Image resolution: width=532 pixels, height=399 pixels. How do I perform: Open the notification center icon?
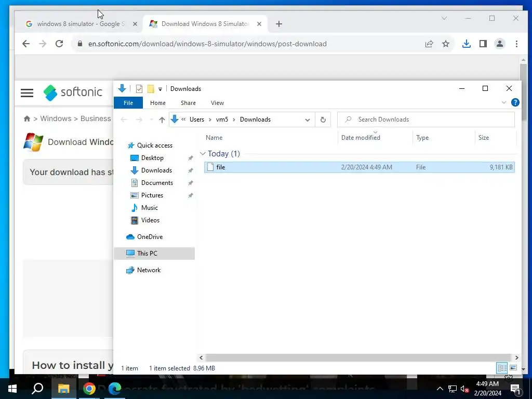[515, 389]
